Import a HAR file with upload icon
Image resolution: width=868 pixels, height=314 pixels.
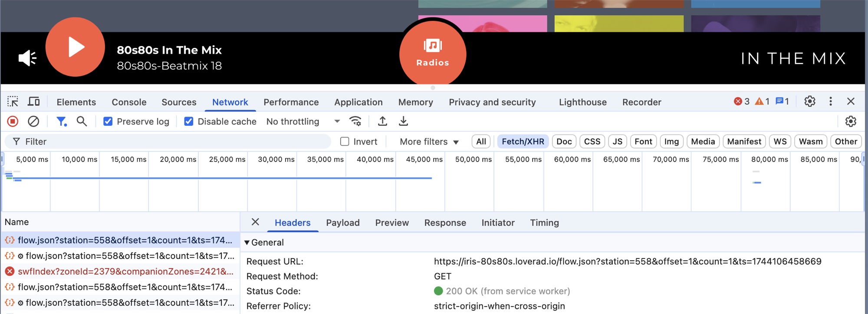click(382, 121)
